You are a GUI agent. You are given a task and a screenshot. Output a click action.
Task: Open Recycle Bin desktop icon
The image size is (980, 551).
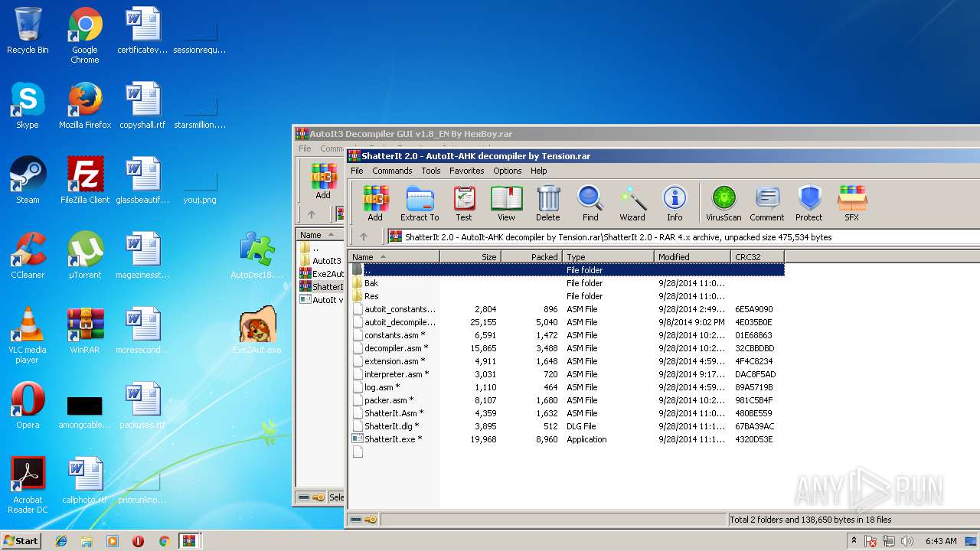28,31
